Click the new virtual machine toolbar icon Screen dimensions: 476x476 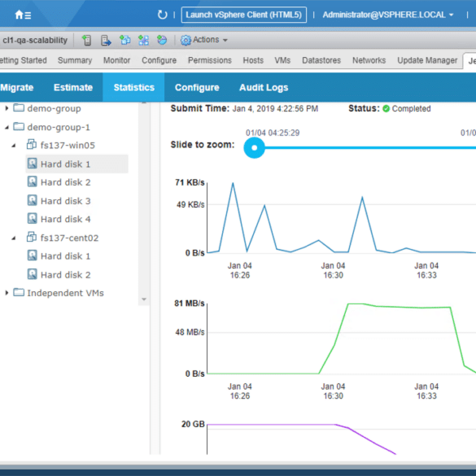coord(124,40)
